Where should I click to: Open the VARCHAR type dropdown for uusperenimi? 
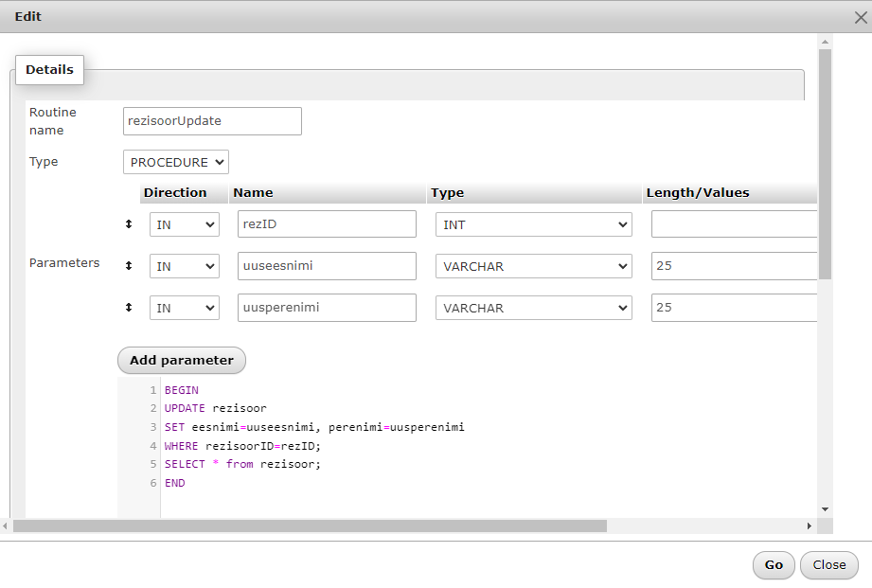click(534, 308)
